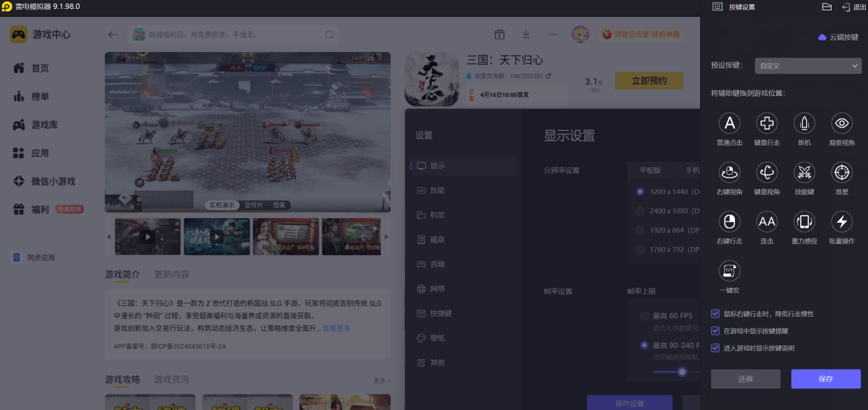Click the search magnifier icon

(330, 34)
